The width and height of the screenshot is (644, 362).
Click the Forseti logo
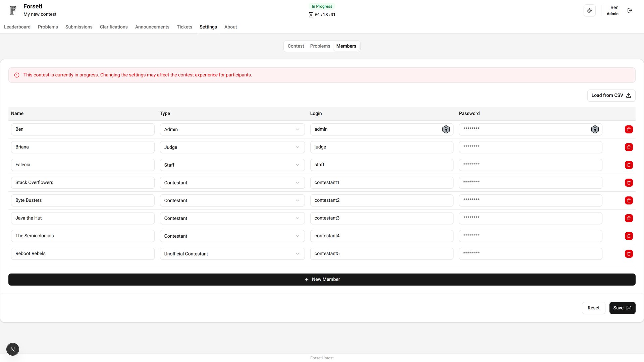point(13,10)
